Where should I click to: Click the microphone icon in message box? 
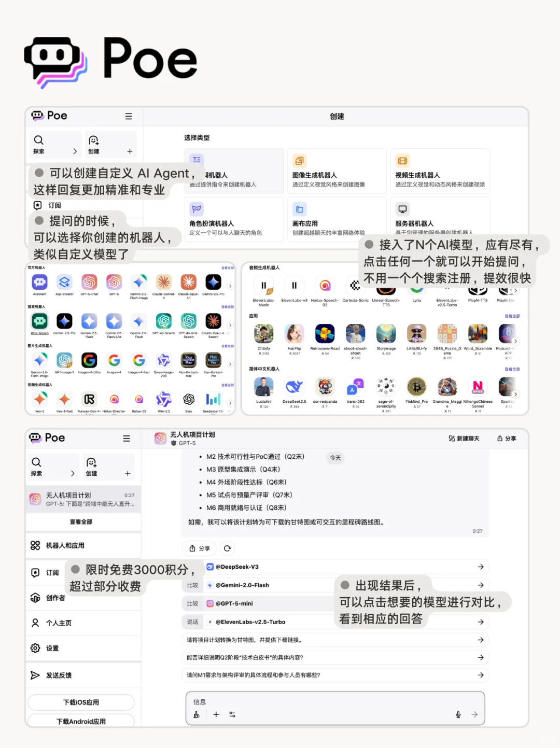coord(458,714)
